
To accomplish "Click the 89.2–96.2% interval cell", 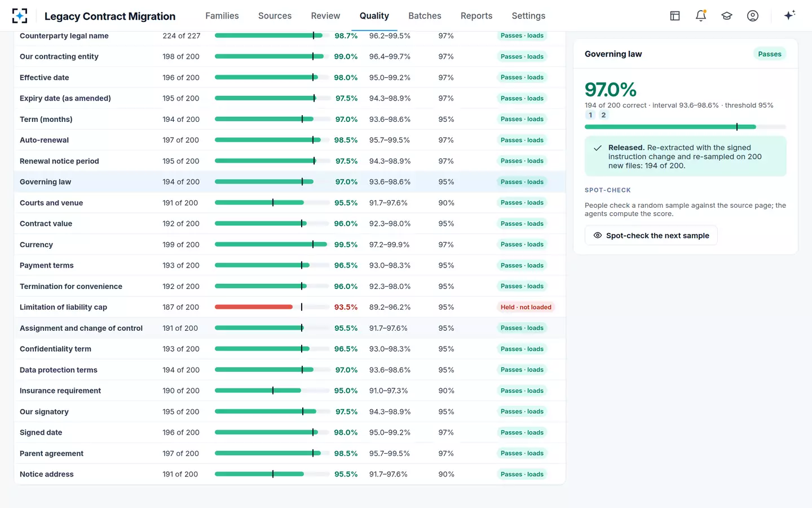I will pos(390,307).
